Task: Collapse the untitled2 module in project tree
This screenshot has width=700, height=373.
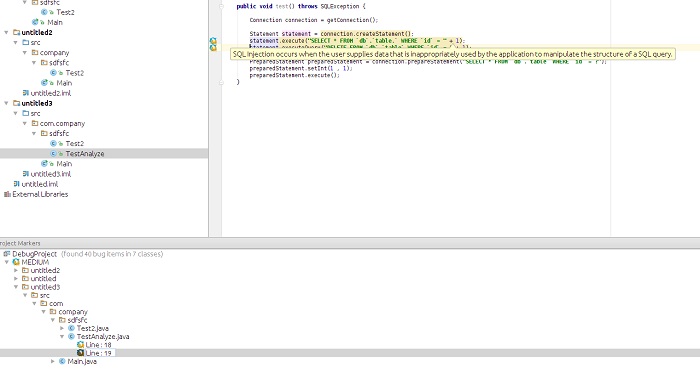Action: tap(6, 32)
